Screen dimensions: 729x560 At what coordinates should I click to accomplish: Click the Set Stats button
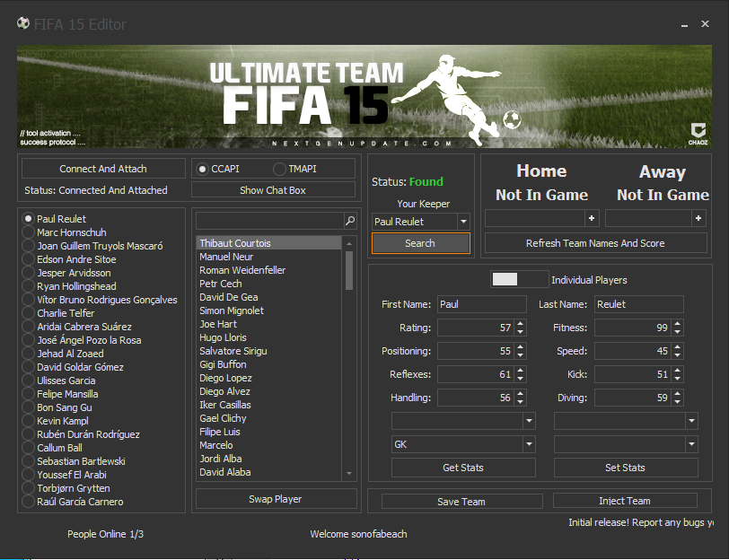626,468
